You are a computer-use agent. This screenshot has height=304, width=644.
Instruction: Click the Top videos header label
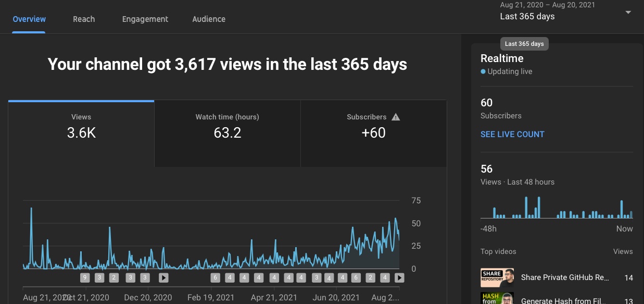[x=498, y=251]
